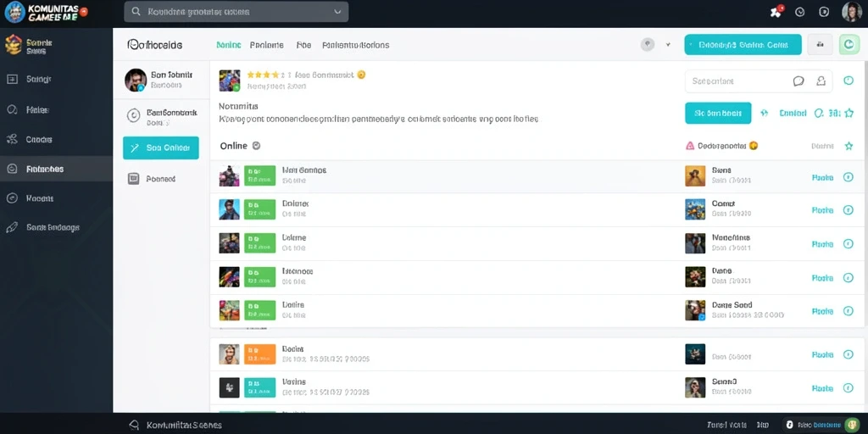
Task: Click the teal Soa Onlioar button with wand icon
Action: coord(160,147)
